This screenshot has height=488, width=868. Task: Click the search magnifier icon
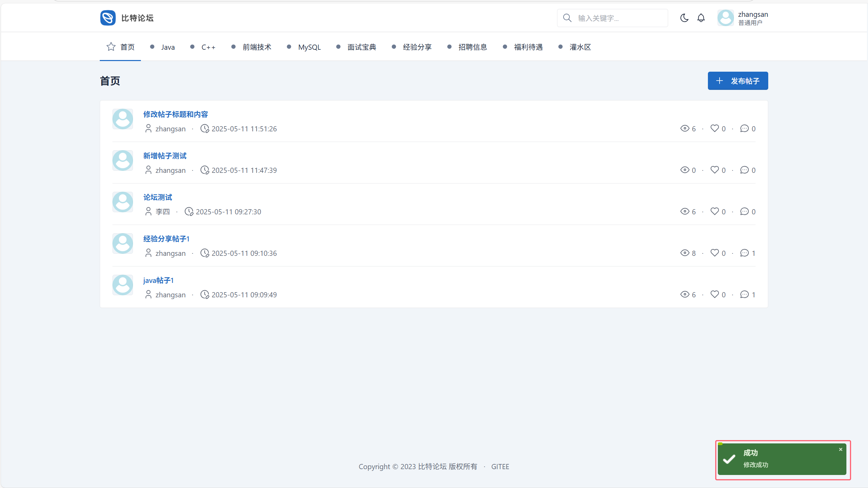[567, 18]
